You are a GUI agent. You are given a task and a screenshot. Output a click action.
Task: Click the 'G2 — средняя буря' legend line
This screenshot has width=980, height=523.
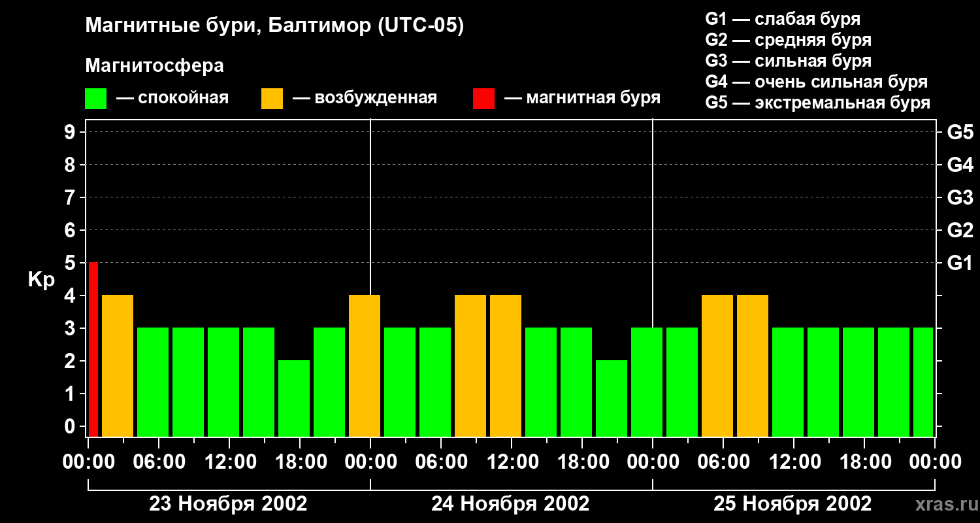point(788,40)
